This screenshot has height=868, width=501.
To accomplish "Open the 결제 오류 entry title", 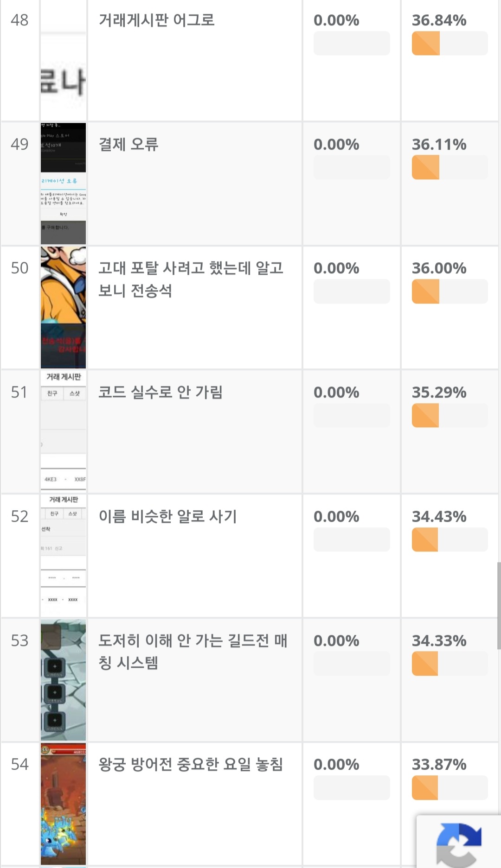I will click(128, 145).
